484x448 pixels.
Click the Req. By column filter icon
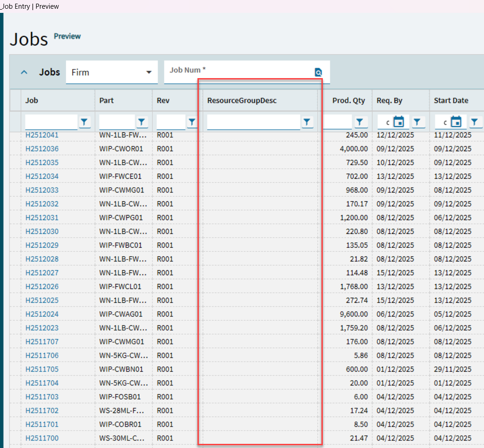[417, 122]
